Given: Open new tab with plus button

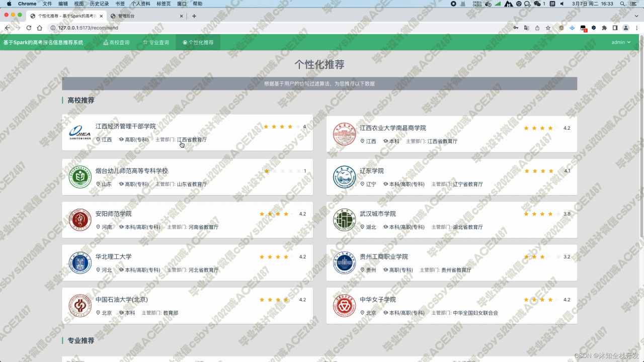Looking at the screenshot, I should click(x=194, y=16).
